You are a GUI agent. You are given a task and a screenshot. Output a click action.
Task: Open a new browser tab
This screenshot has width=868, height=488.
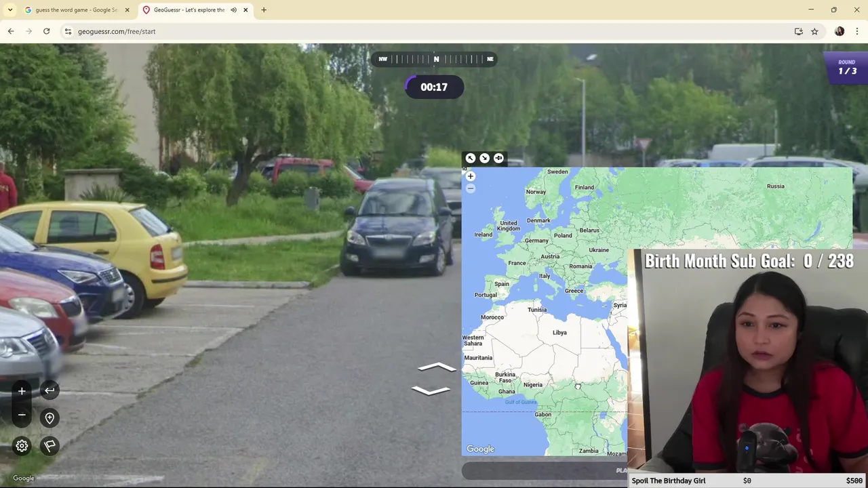point(264,10)
